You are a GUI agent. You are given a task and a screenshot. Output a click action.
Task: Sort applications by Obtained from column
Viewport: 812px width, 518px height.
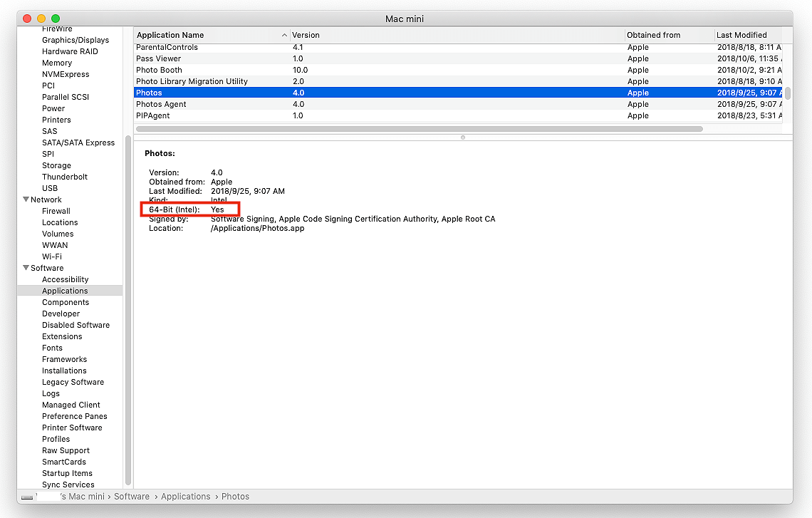pyautogui.click(x=668, y=35)
